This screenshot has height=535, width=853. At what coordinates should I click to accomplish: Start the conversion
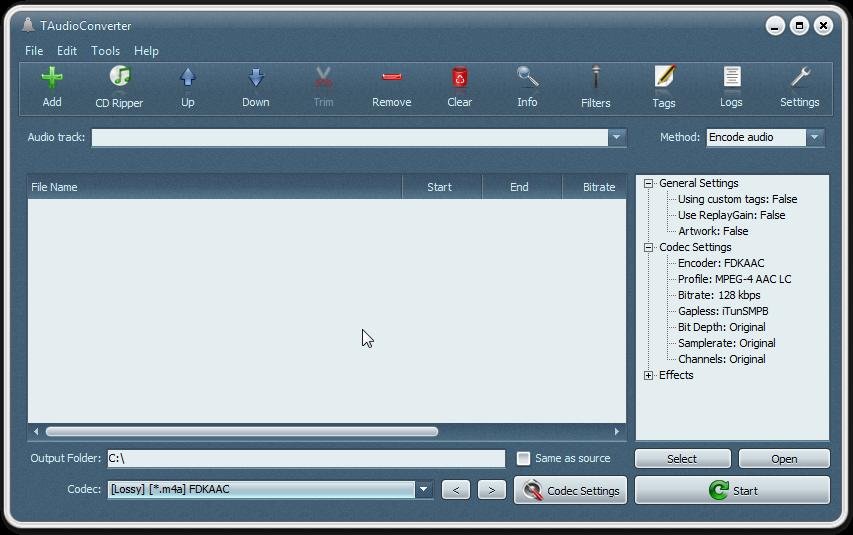[x=732, y=490]
